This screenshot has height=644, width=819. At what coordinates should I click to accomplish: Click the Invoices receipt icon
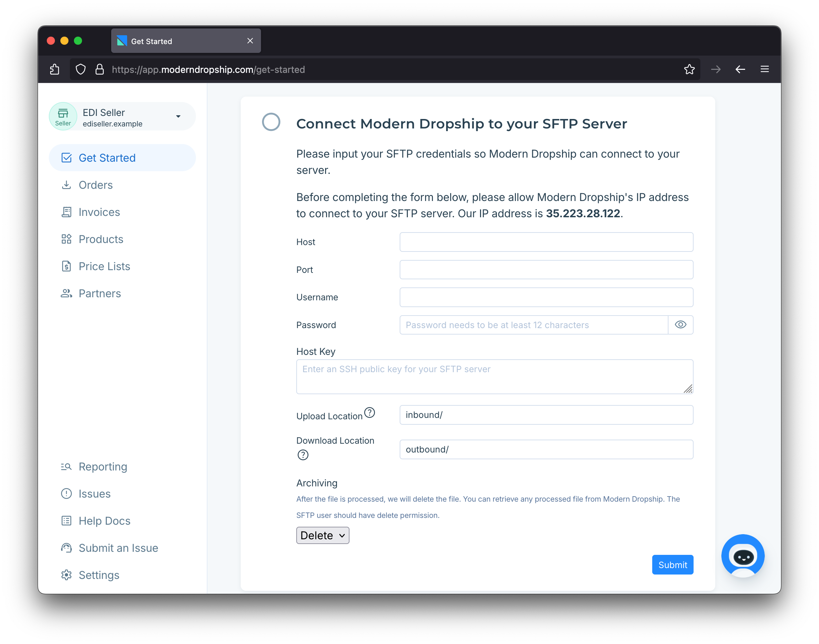66,212
